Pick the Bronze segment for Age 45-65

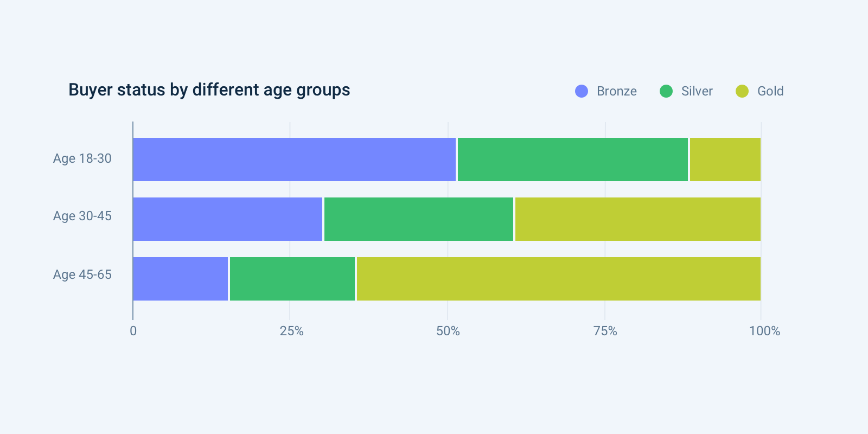pos(181,279)
